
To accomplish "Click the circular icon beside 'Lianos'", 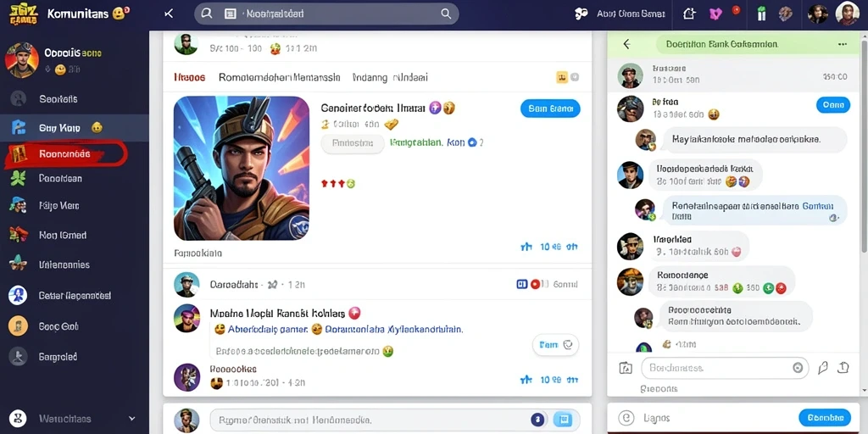I will pyautogui.click(x=626, y=417).
